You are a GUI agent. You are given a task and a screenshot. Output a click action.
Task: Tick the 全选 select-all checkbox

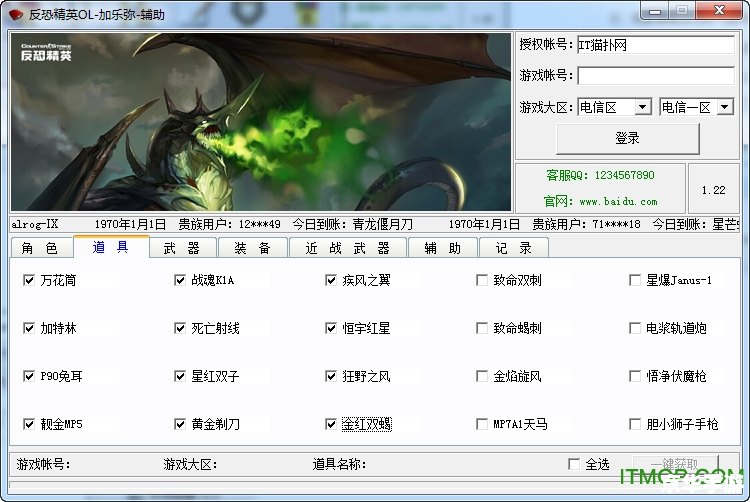tap(574, 464)
